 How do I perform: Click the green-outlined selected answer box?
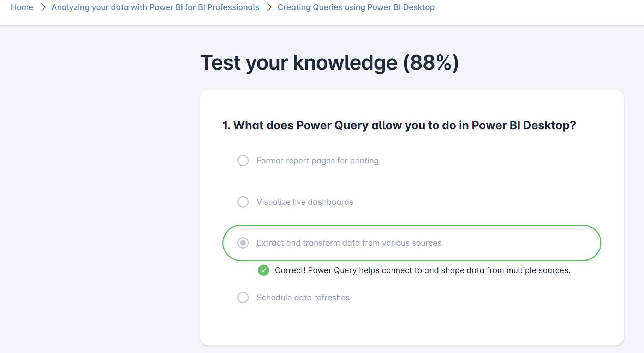click(x=412, y=243)
